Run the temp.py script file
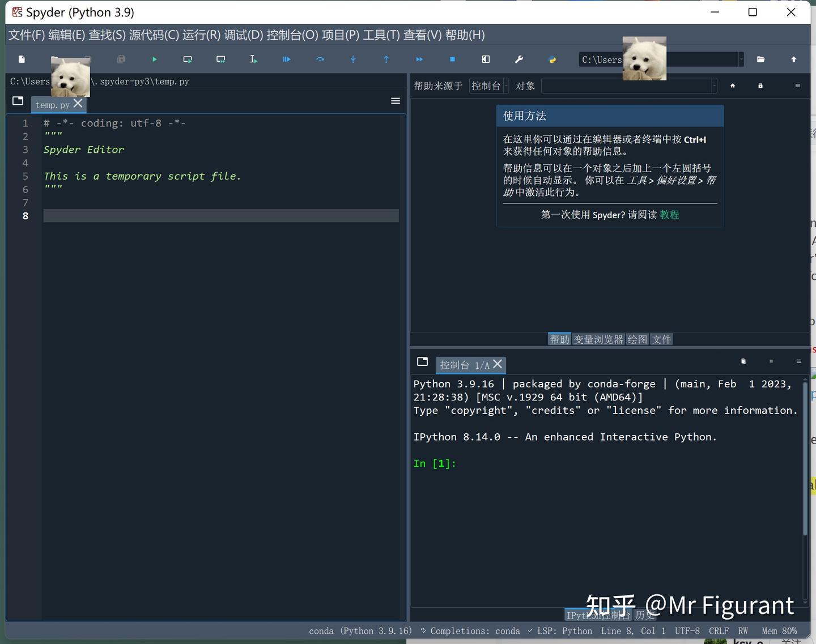 155,59
